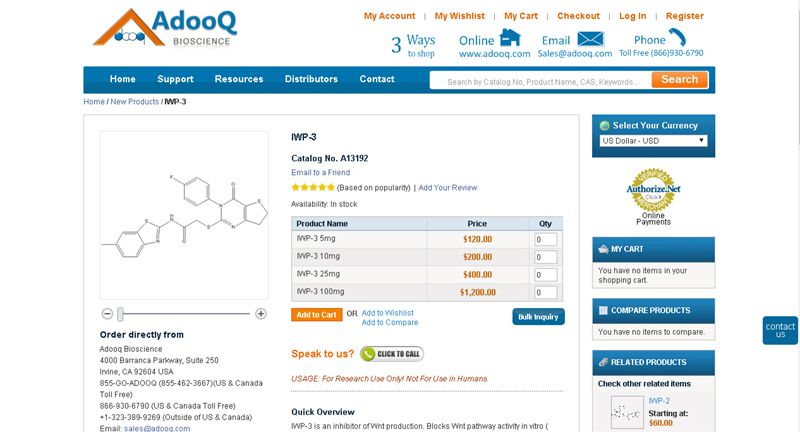Click the quantity field for IWP-3 10mg
Viewport: 800px width, 432px height.
[545, 257]
